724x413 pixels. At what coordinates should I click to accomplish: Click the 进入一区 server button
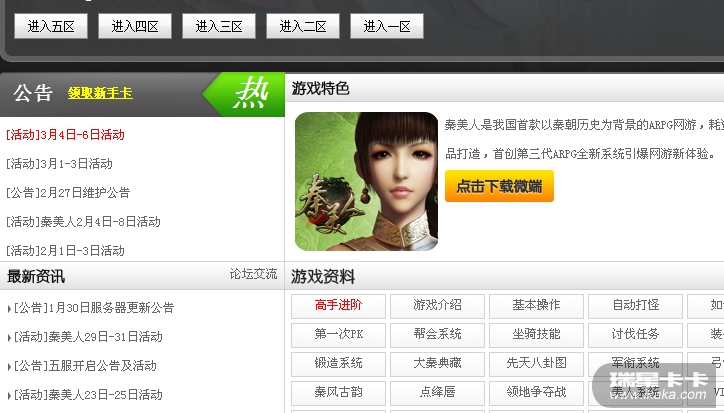click(387, 26)
